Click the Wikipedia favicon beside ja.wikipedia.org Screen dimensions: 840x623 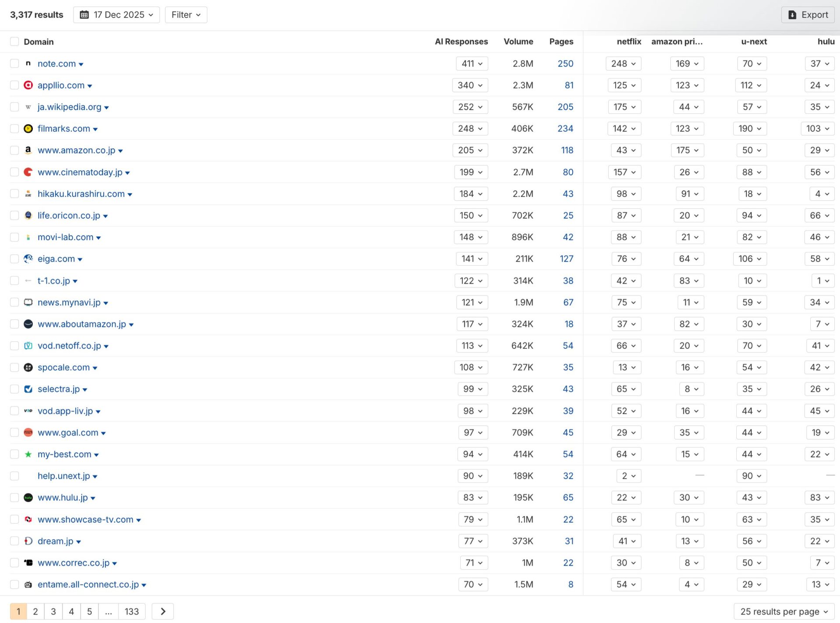(28, 107)
